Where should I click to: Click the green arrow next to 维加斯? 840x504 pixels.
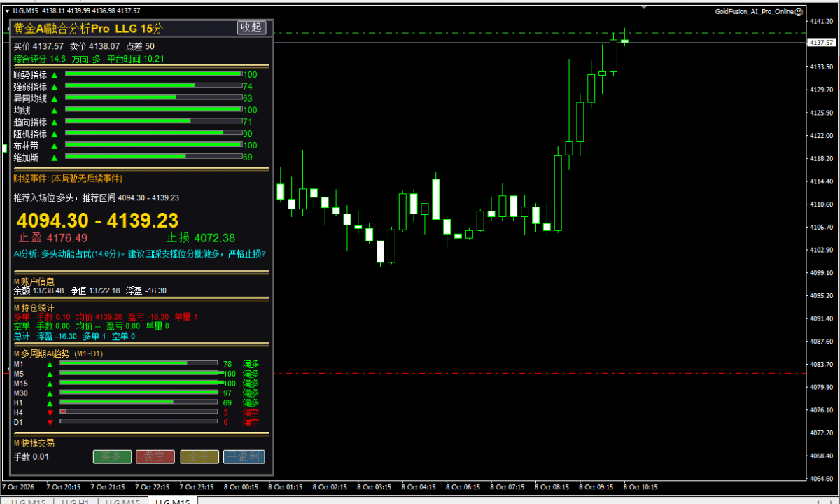54,157
